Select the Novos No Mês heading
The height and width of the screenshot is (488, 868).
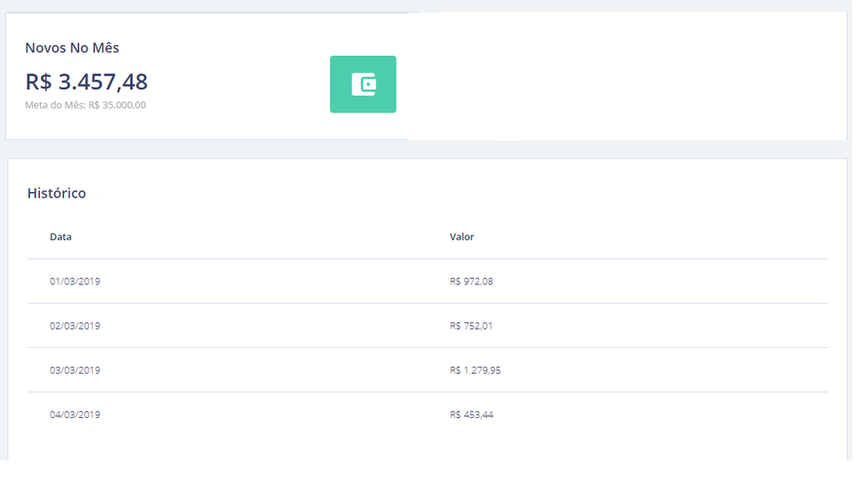[72, 48]
